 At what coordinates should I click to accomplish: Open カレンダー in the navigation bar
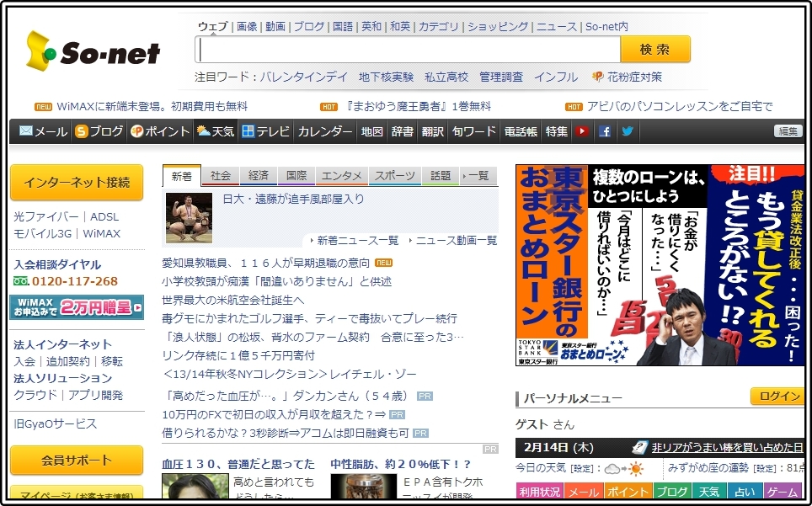click(x=324, y=131)
